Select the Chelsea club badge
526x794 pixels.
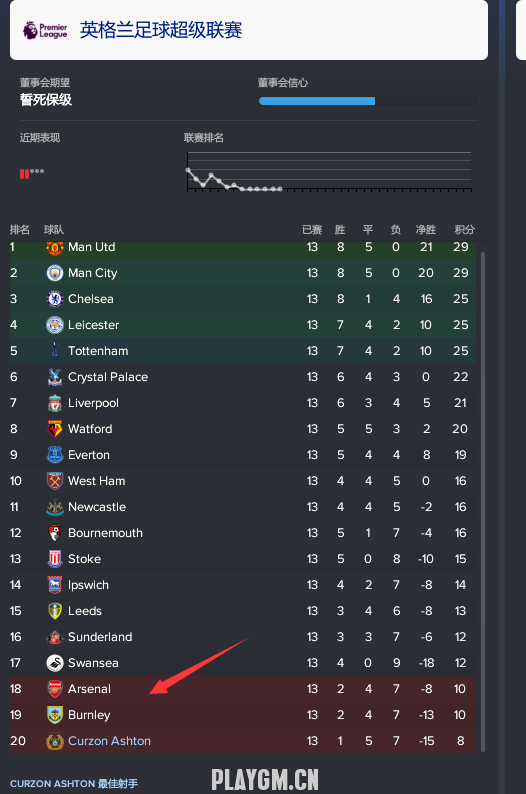pyautogui.click(x=55, y=299)
